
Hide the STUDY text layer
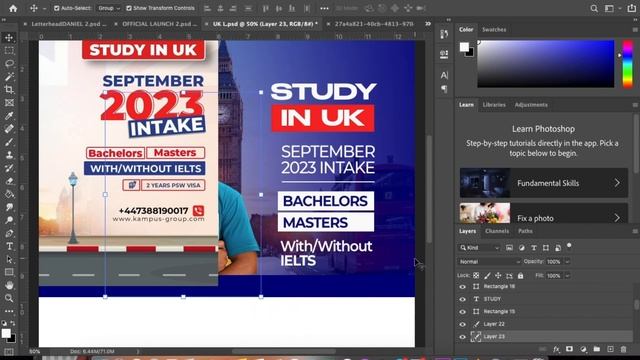click(x=462, y=299)
